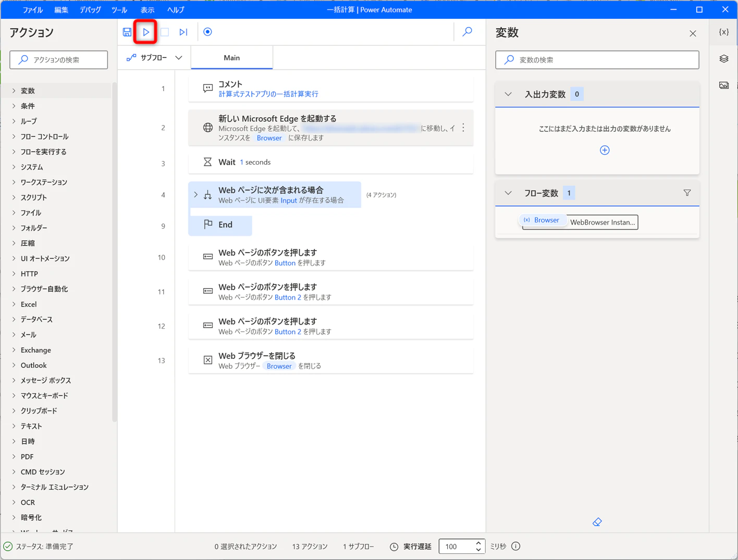The width and height of the screenshot is (738, 560).
Task: Open the ファイル menu
Action: coord(33,9)
